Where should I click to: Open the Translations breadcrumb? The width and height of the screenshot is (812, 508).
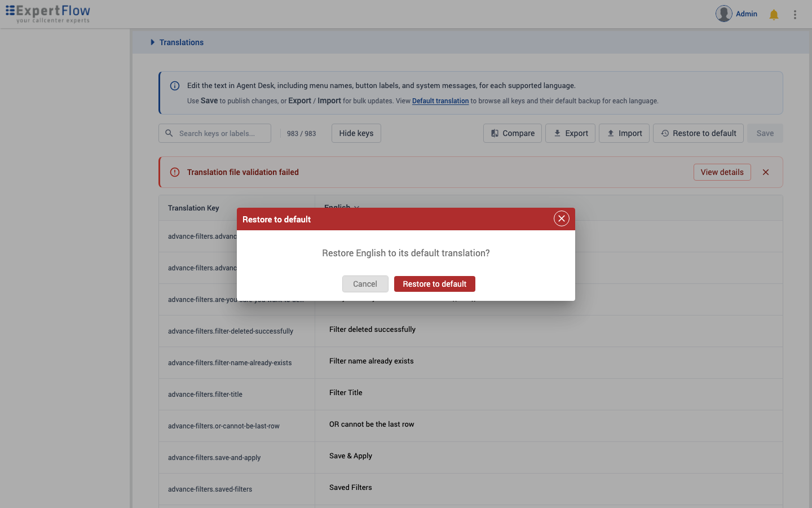pos(182,42)
